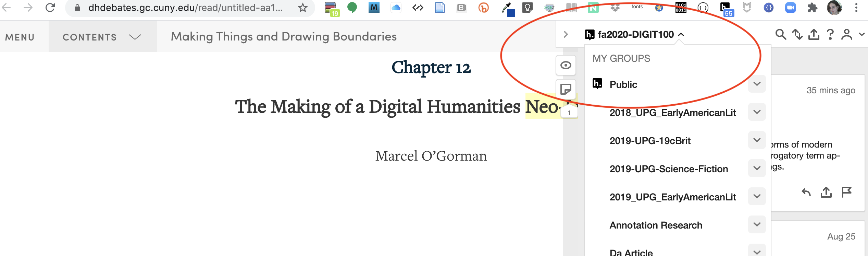Viewport: 868px width, 256px height.
Task: Reply to the annotation from 35 mins ago
Action: tap(806, 192)
